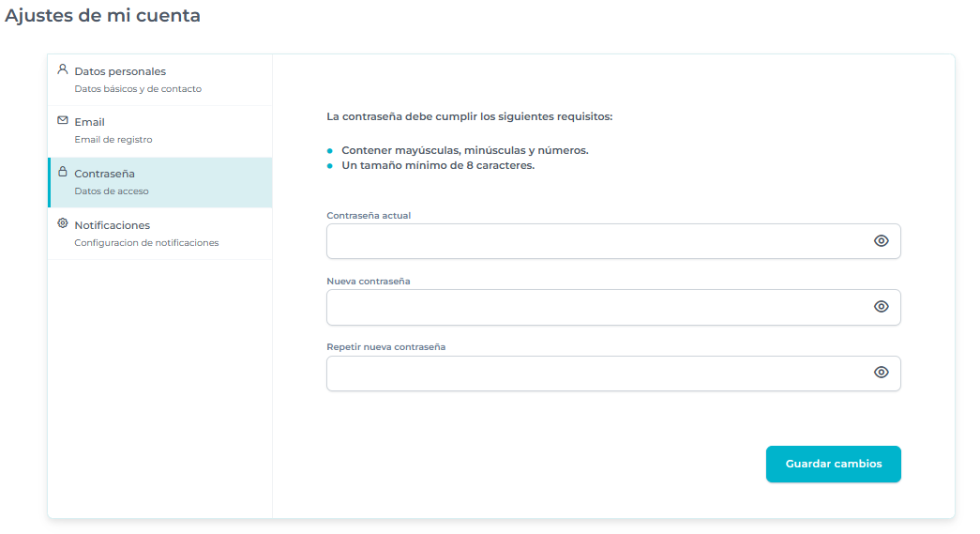
Task: Click the padlock icon beside Contraseña
Action: [63, 172]
